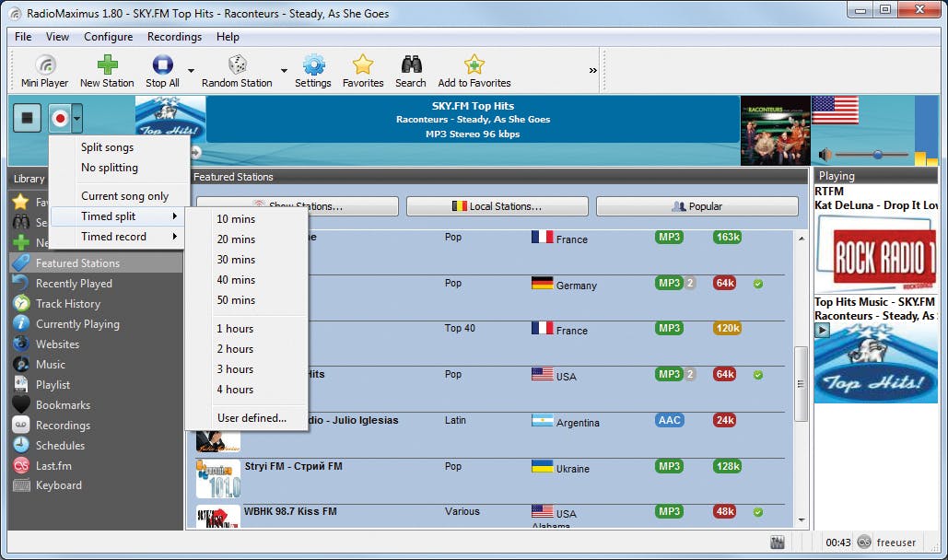Open Recordings in library sidebar
948x560 pixels.
[96, 426]
